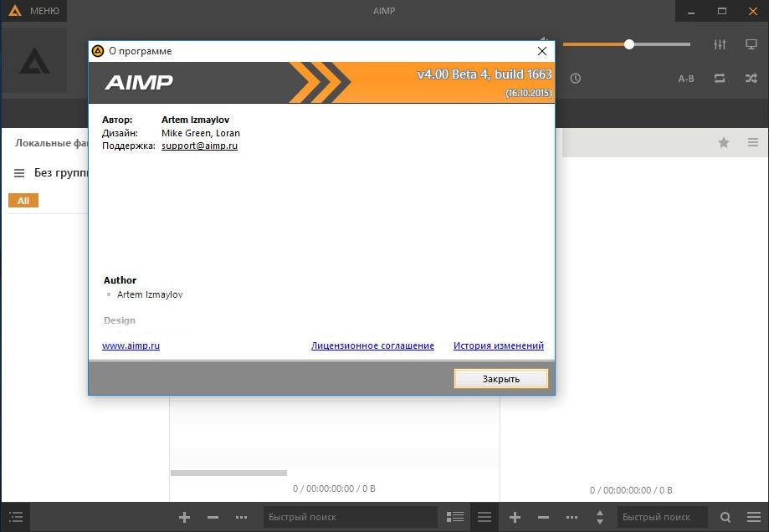Click the AIMP album art logo placeholder
Image resolution: width=769 pixels, height=532 pixels.
tap(34, 60)
